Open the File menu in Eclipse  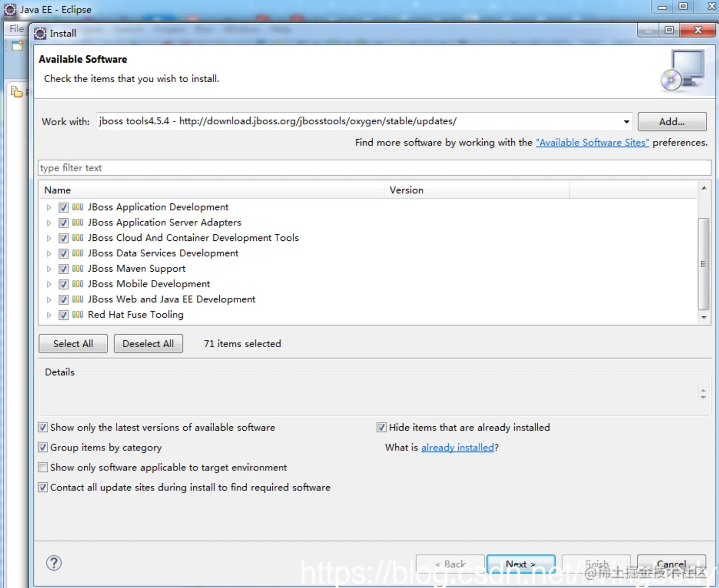16,29
